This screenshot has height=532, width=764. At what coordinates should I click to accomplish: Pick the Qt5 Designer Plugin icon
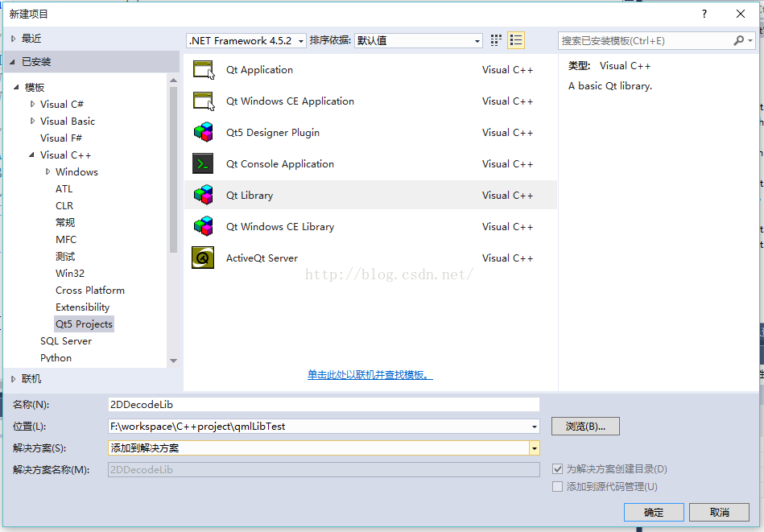click(204, 133)
